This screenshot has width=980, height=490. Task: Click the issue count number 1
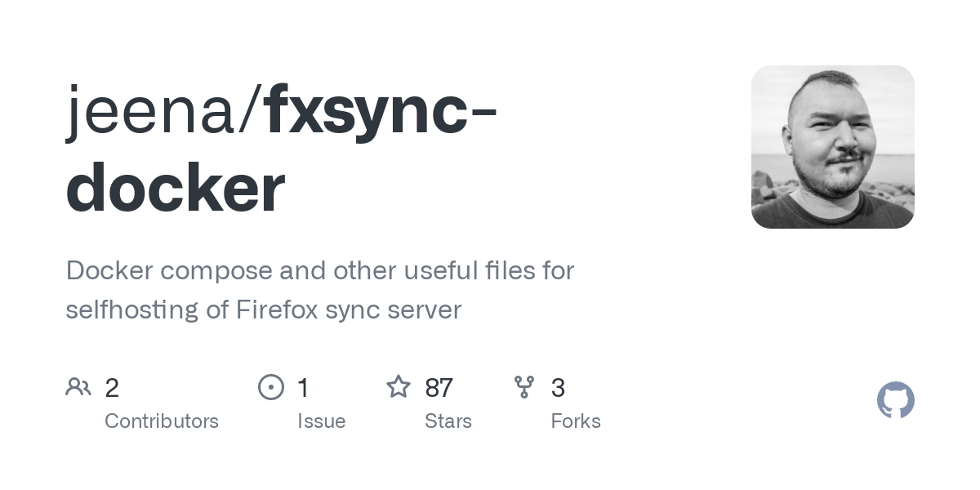(x=303, y=388)
